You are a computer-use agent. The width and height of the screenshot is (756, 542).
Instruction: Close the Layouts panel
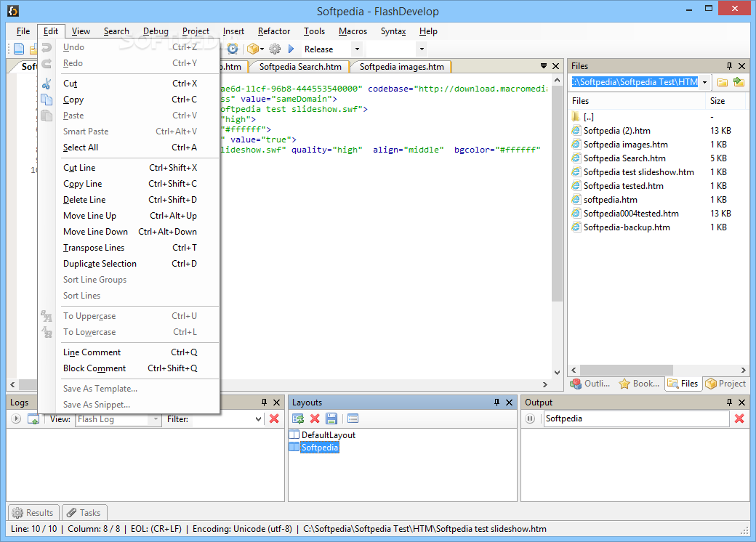pos(509,403)
